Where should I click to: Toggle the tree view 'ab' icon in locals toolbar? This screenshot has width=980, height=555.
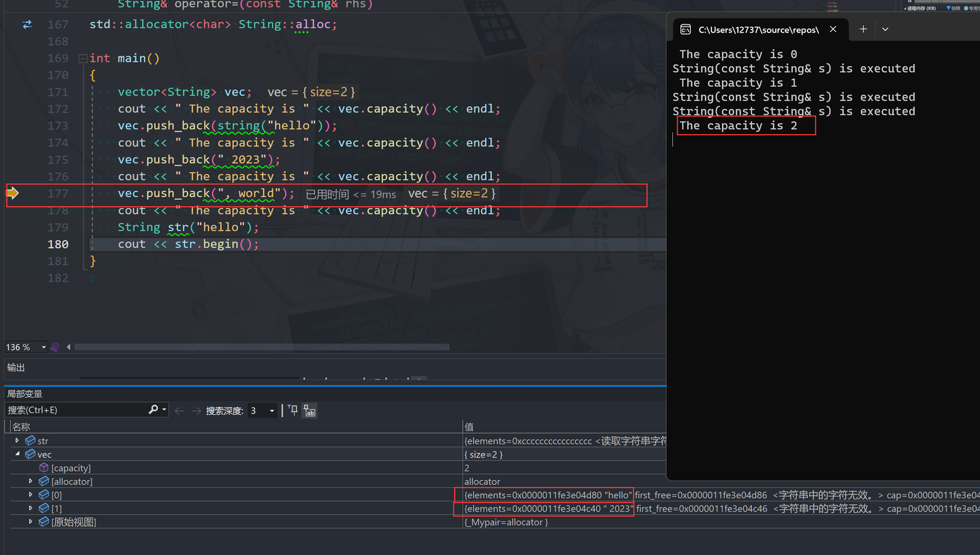(x=310, y=411)
